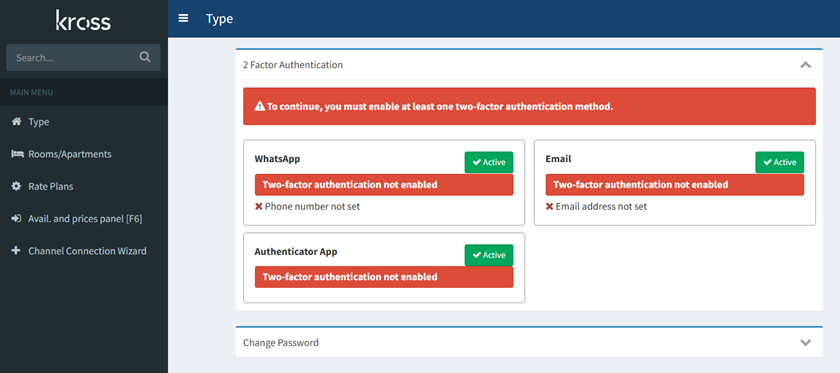
Task: Click the kross logo
Action: point(83,20)
